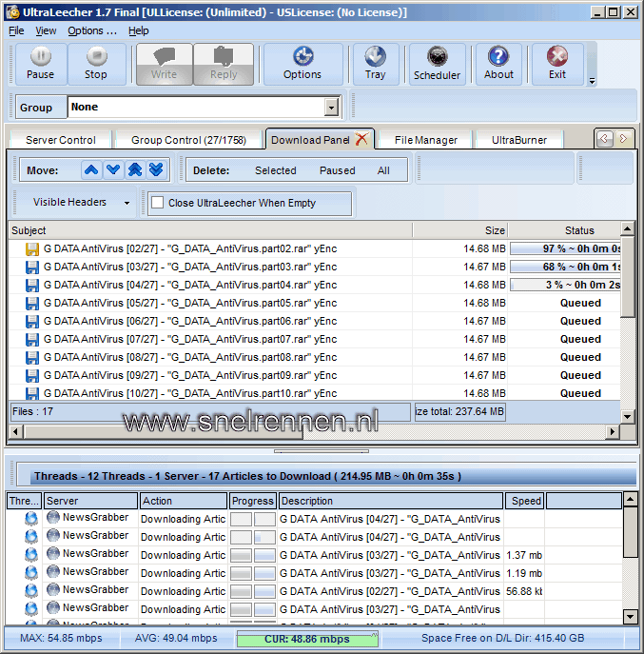Click disk icon of part05.rar row
This screenshot has height=654, width=644.
(x=32, y=304)
